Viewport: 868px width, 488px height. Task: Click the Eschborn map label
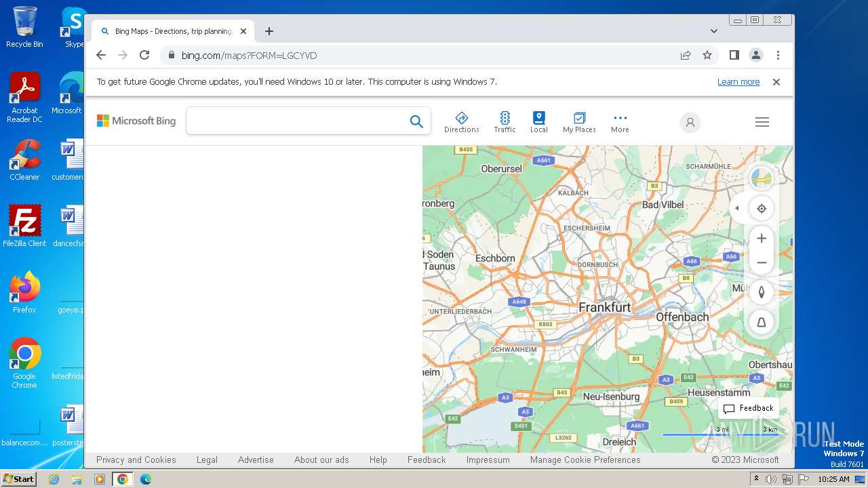coord(495,258)
